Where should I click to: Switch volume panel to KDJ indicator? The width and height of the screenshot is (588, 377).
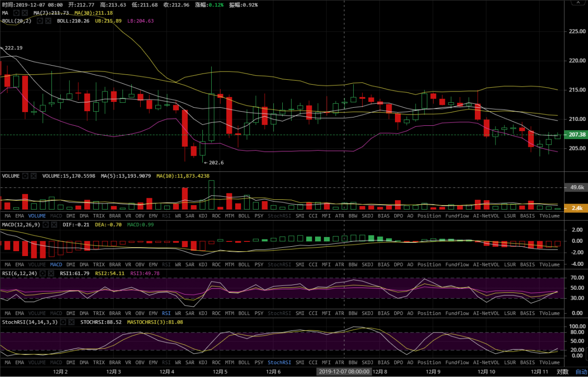[203, 216]
